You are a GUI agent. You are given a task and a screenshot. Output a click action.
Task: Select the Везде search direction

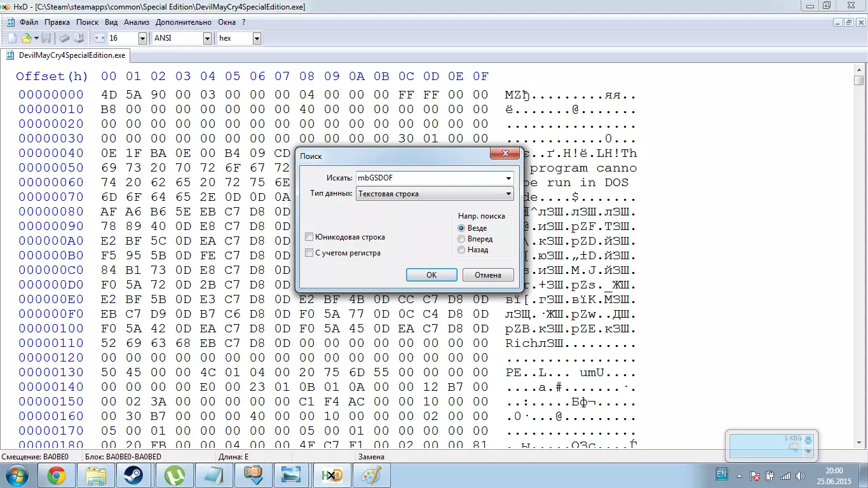pos(461,228)
